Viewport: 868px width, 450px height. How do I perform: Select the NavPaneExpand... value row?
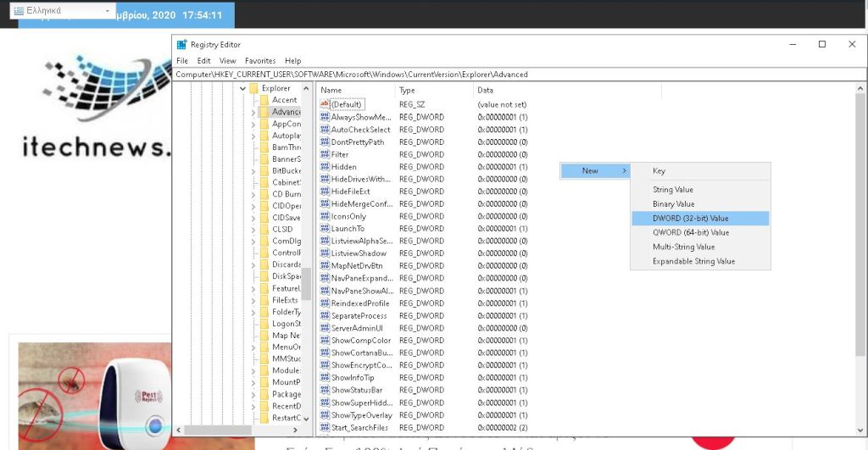click(424, 279)
